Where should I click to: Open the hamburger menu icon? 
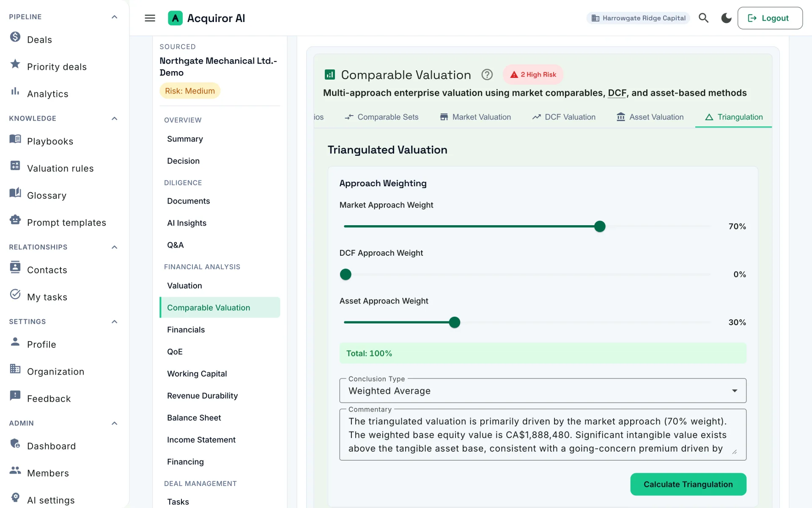(150, 18)
